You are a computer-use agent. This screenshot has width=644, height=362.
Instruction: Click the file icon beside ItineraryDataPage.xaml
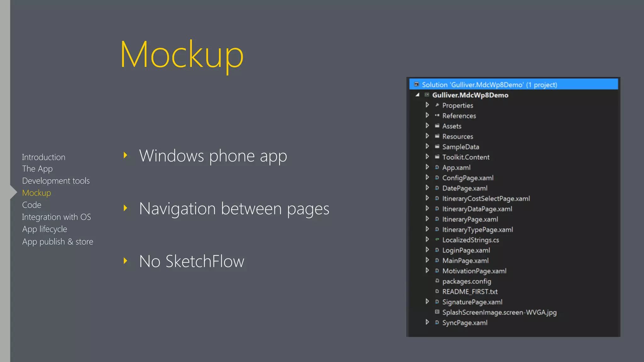(x=437, y=209)
